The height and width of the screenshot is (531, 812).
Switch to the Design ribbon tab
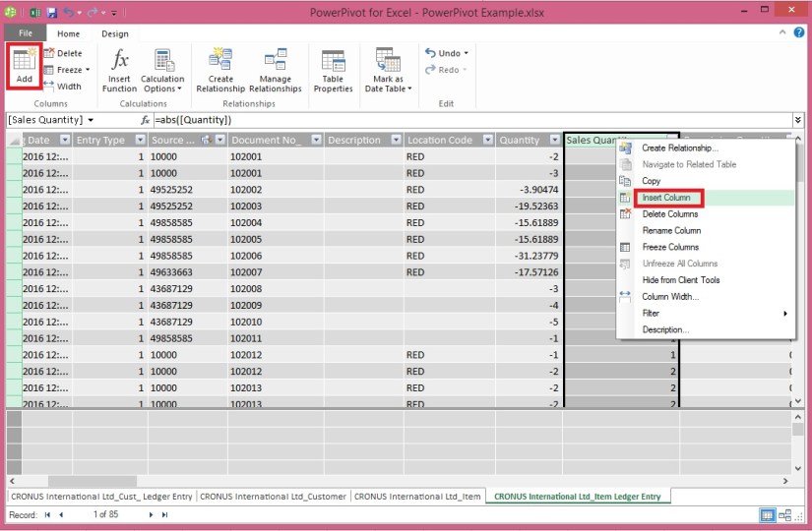click(x=115, y=33)
